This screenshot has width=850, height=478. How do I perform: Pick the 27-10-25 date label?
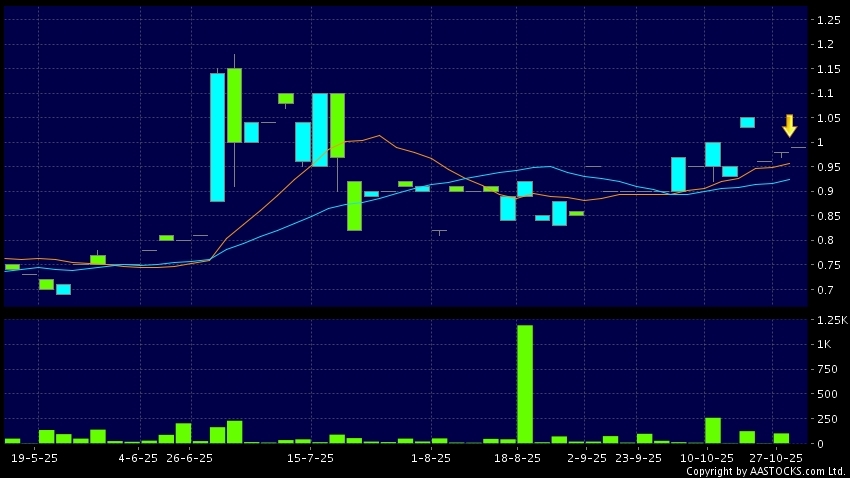coord(779,457)
